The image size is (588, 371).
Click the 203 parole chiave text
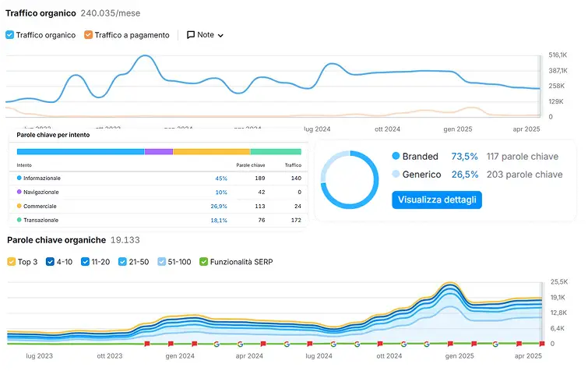pos(525,175)
